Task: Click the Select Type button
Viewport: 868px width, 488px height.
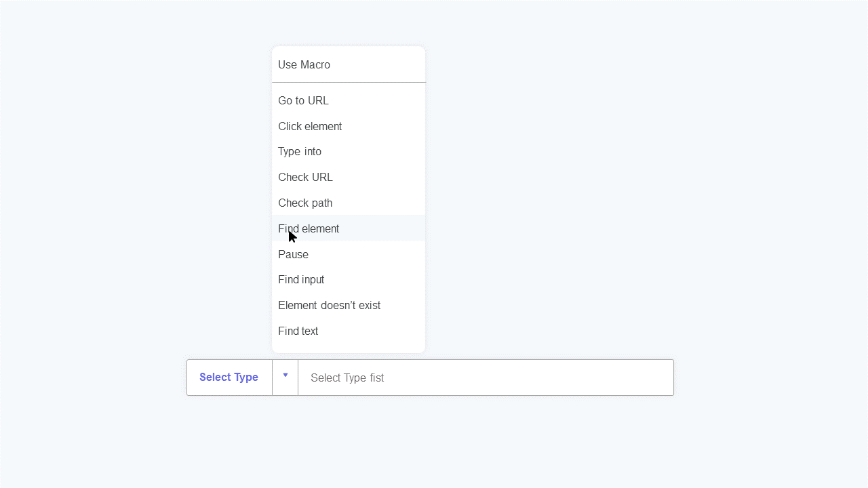Action: pos(229,377)
